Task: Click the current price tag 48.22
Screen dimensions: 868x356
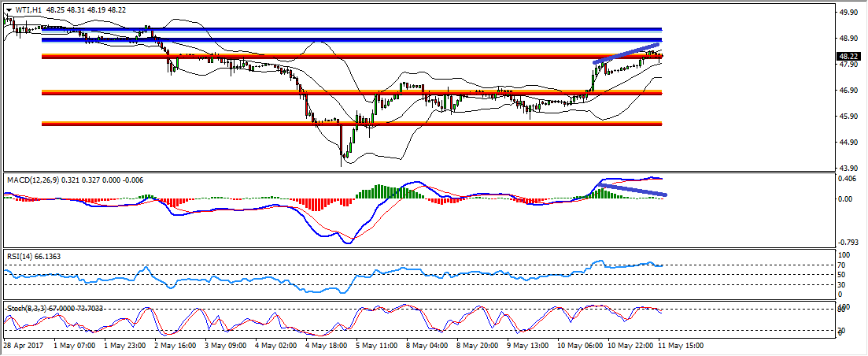Action: point(848,57)
